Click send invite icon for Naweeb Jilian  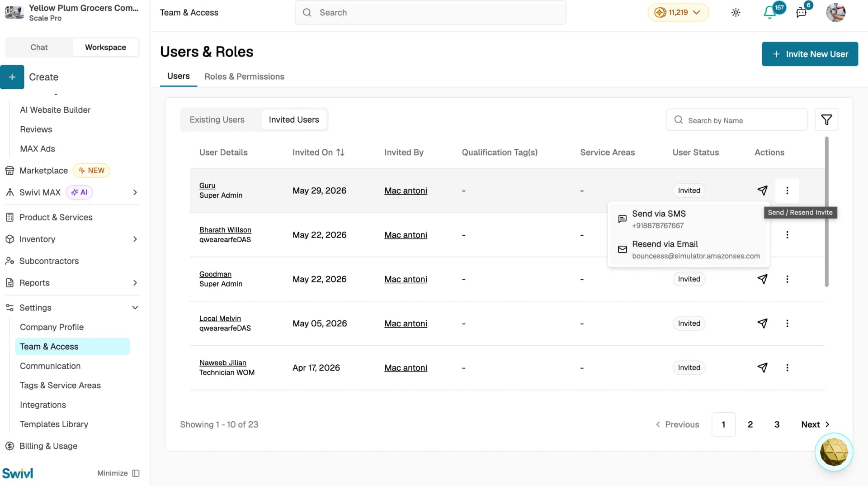(762, 368)
